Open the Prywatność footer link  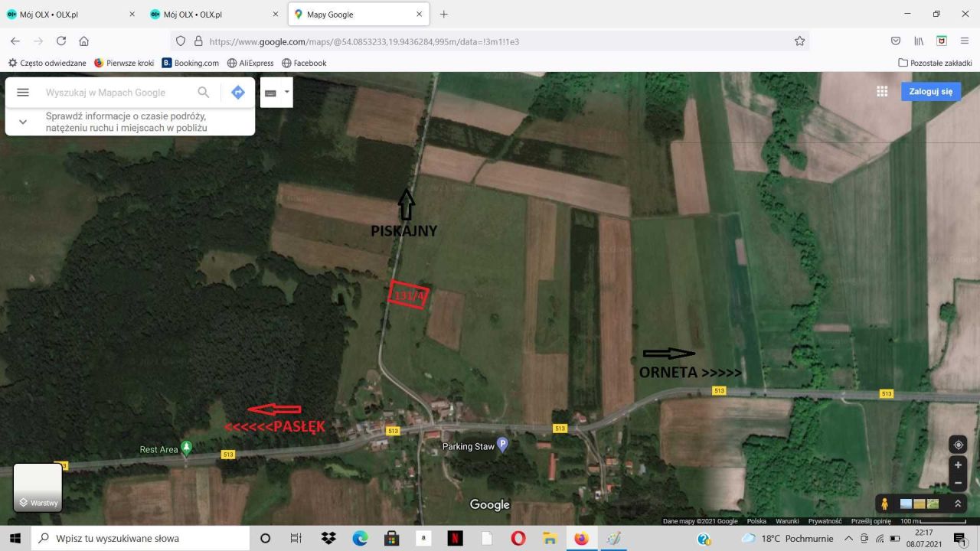pyautogui.click(x=825, y=521)
